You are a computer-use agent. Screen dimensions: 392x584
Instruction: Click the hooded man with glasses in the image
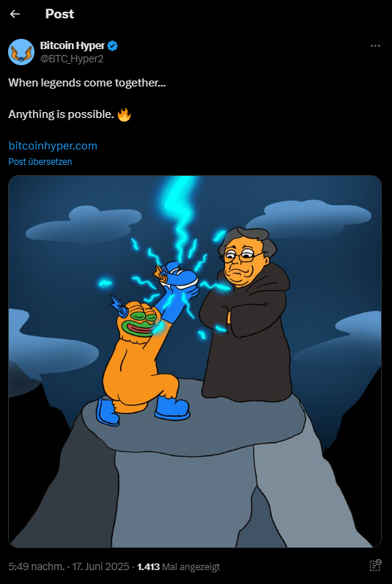(247, 315)
